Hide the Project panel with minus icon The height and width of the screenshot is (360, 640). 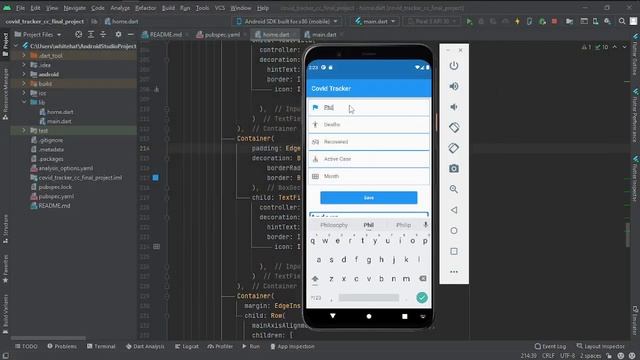[131, 34]
